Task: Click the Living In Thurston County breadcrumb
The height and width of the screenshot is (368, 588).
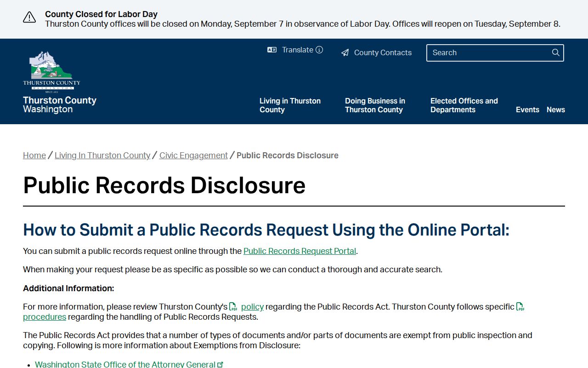Action: [x=102, y=155]
